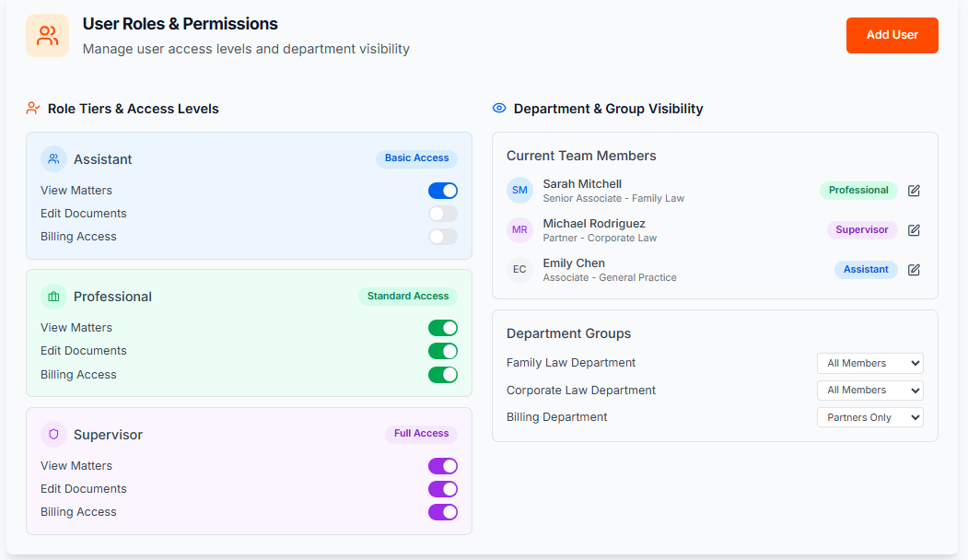Disable Supervisor Edit Documents toggle

point(442,489)
